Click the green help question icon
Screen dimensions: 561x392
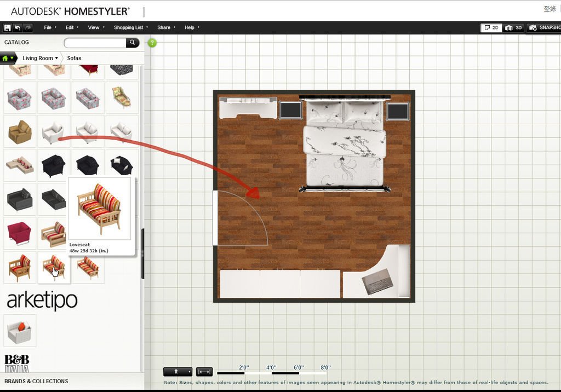coord(152,43)
